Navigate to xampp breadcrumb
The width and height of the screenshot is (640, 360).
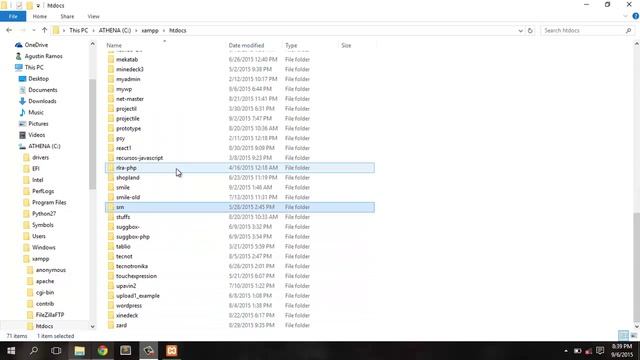pos(150,30)
